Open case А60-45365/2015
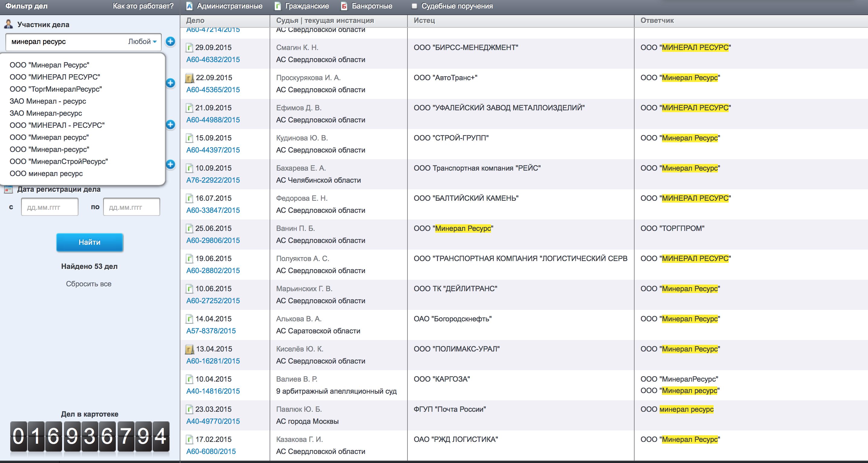 [x=213, y=90]
